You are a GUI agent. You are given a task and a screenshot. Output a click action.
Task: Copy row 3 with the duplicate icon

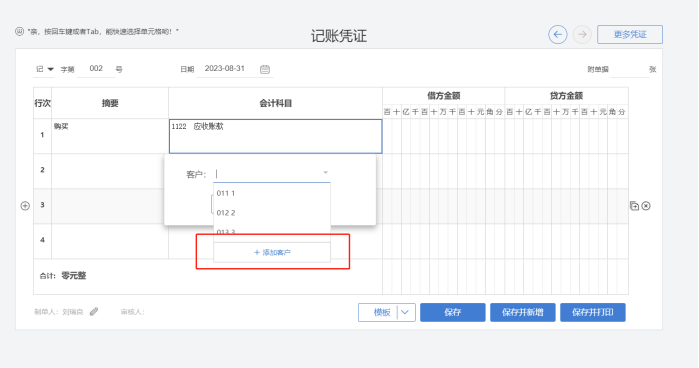tap(634, 206)
